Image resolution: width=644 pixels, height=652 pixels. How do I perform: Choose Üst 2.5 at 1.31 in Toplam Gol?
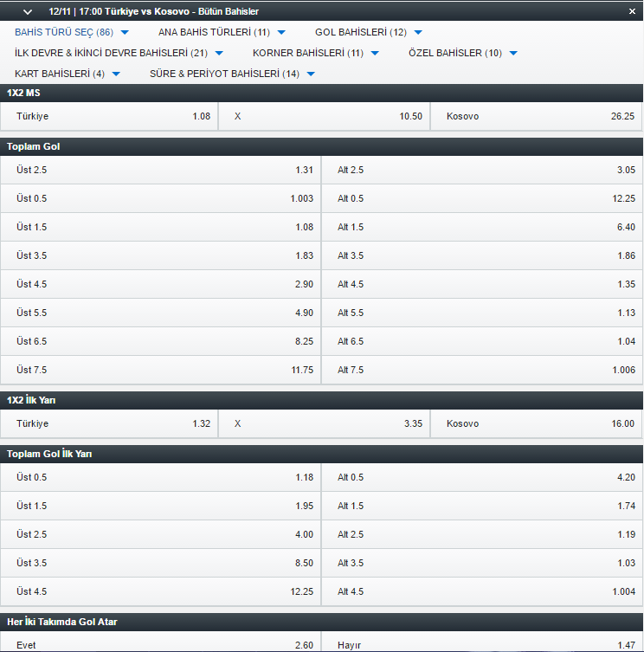tap(160, 170)
